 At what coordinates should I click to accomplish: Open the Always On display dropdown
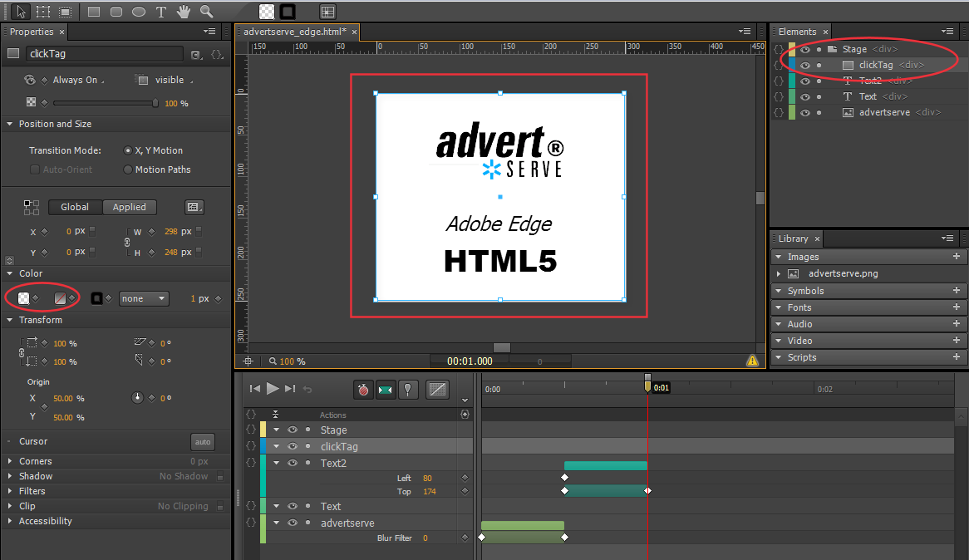78,80
